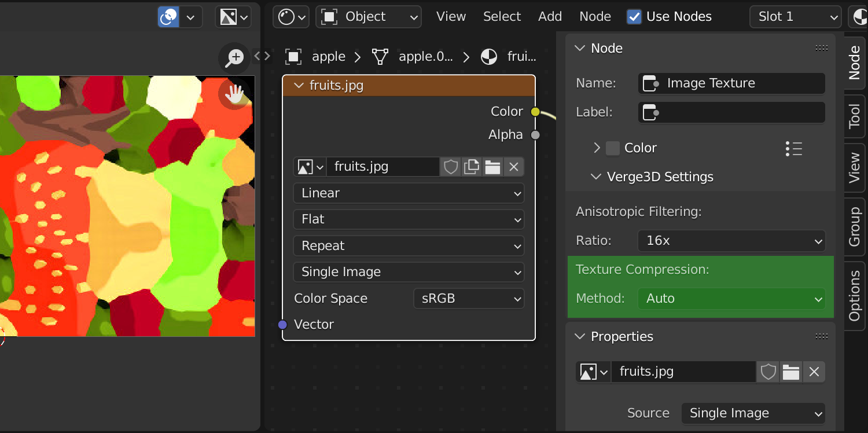Toggle fake user shield on node image
The height and width of the screenshot is (433, 868).
click(x=451, y=167)
